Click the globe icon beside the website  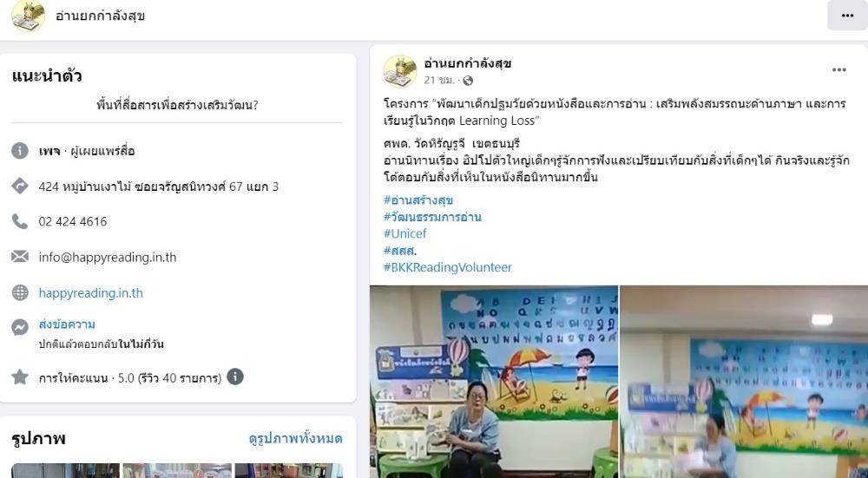click(x=20, y=292)
